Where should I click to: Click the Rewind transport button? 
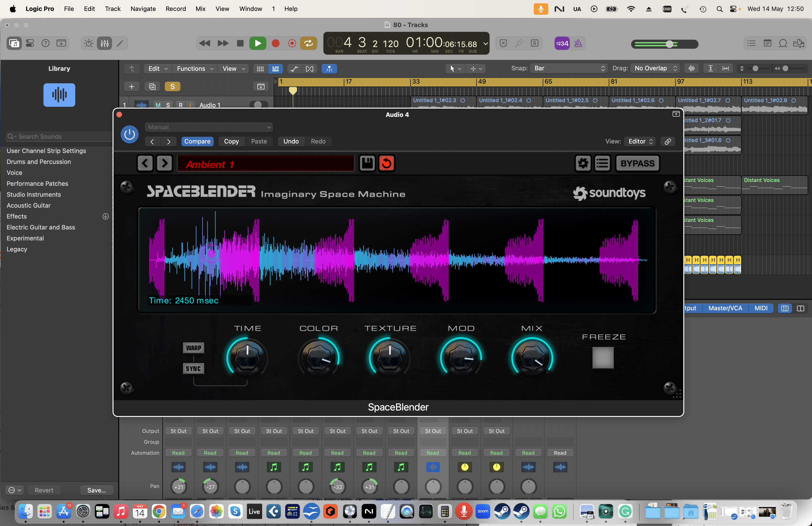coord(205,43)
